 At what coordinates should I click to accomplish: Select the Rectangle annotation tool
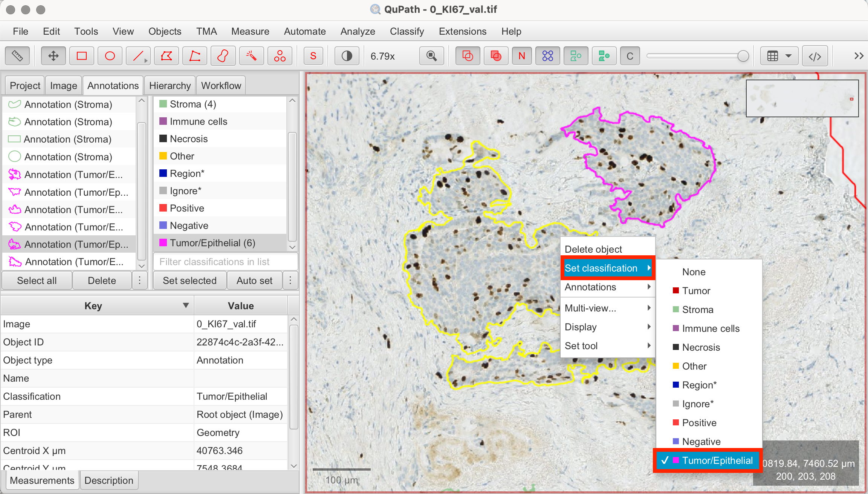click(x=81, y=55)
